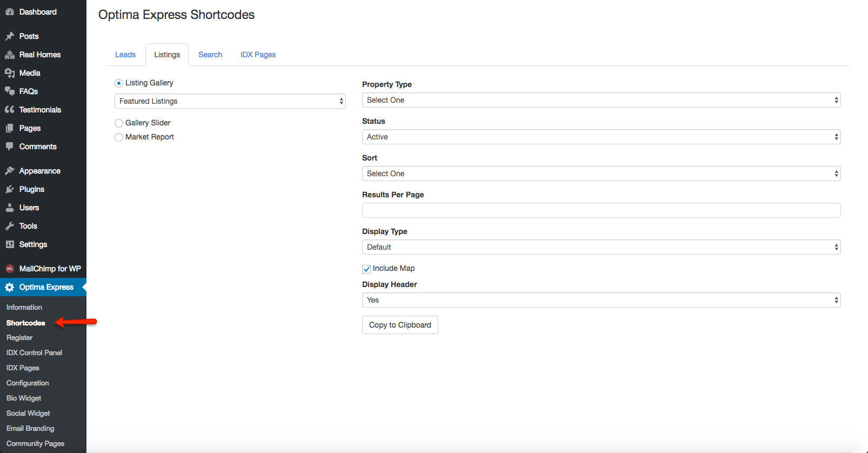Image resolution: width=868 pixels, height=453 pixels.
Task: Open the Shortcodes submenu item
Action: click(x=26, y=323)
